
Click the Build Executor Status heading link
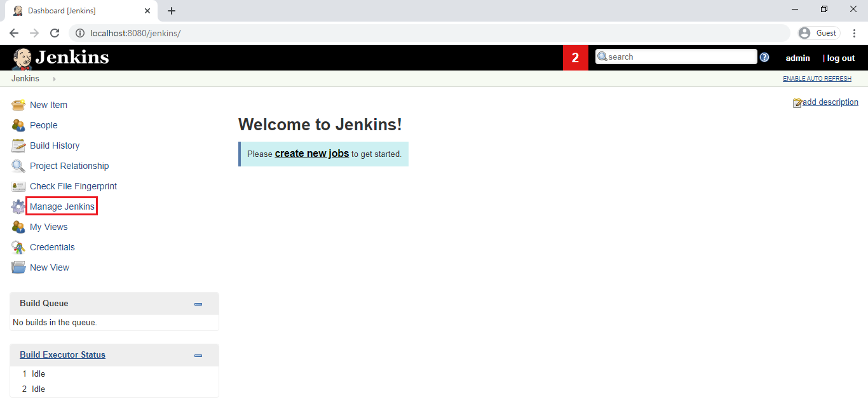point(62,355)
